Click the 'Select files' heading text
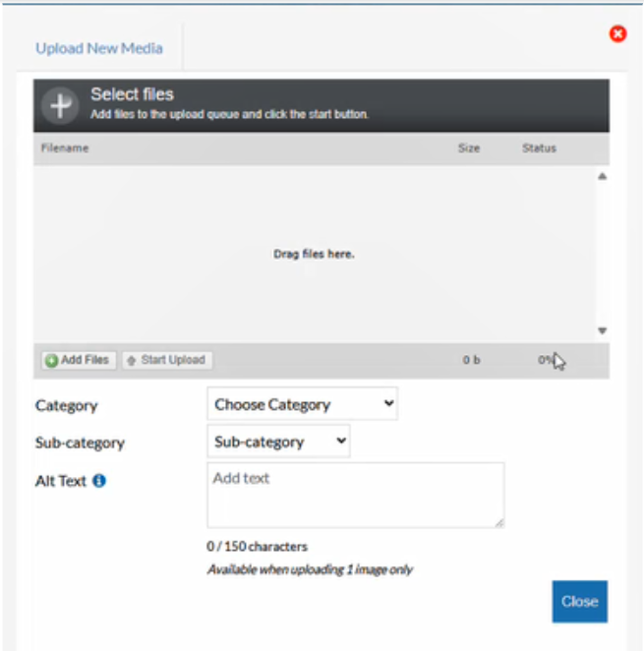The image size is (644, 651). (132, 94)
